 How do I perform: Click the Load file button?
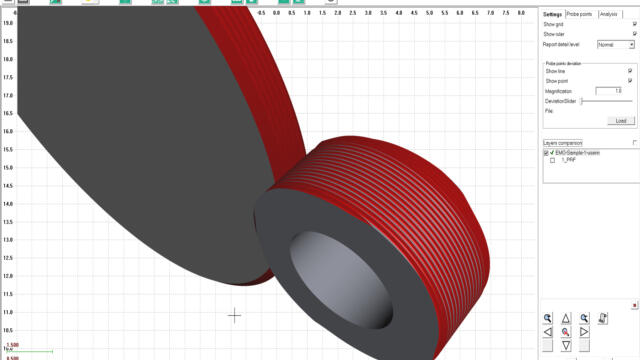[621, 121]
